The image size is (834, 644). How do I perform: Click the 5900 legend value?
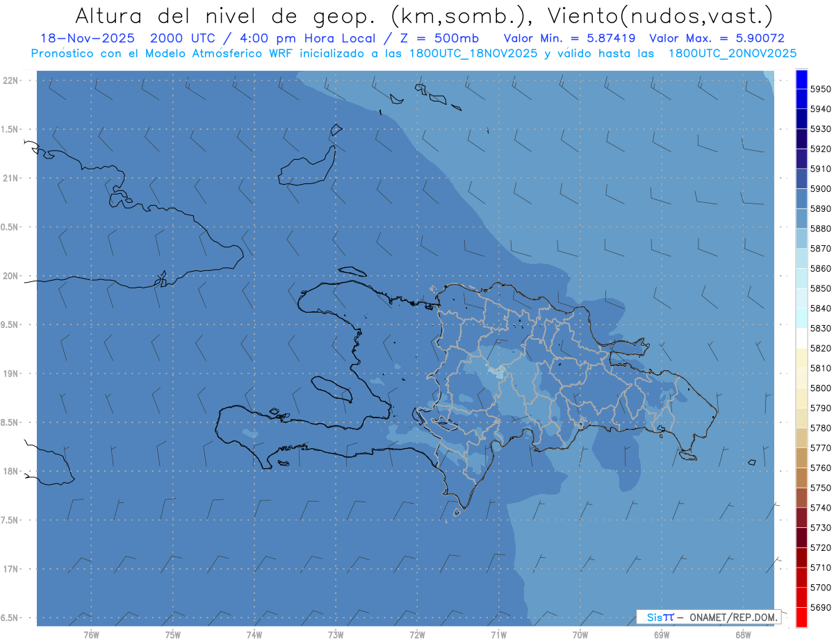click(820, 188)
